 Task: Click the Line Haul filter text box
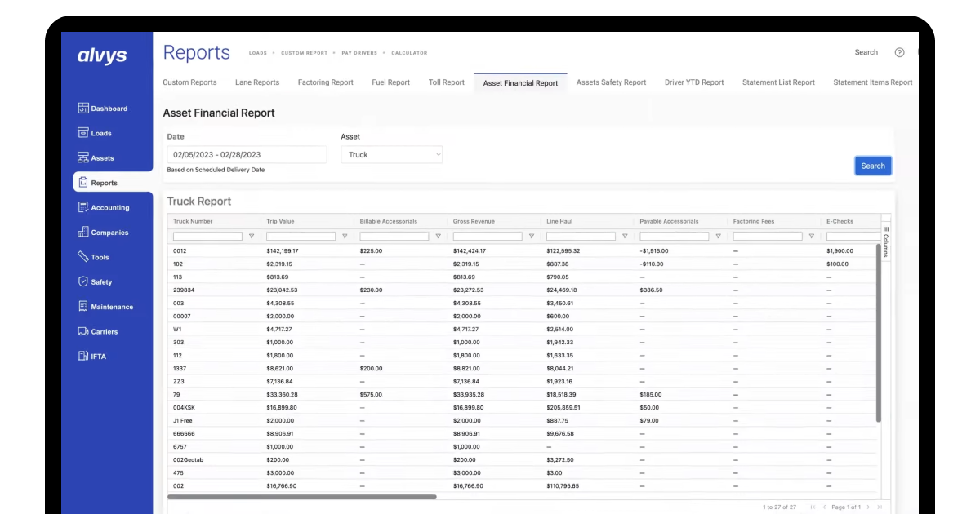[x=581, y=237]
